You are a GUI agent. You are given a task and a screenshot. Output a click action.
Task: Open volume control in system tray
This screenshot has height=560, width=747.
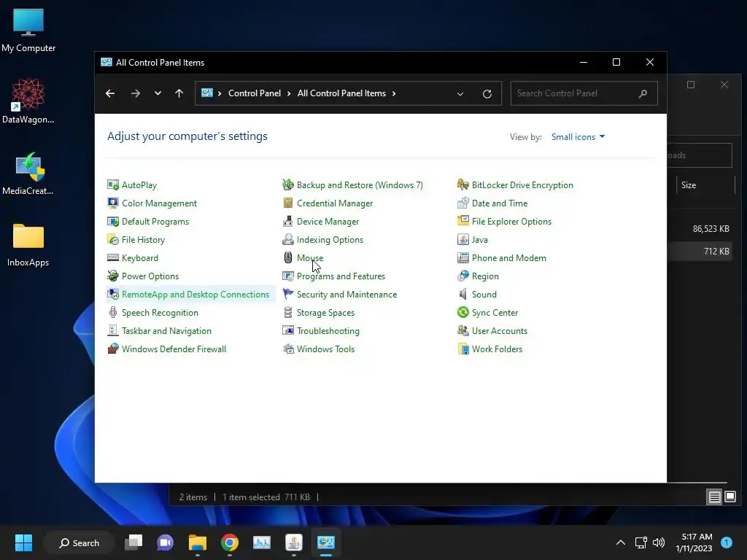(x=659, y=542)
